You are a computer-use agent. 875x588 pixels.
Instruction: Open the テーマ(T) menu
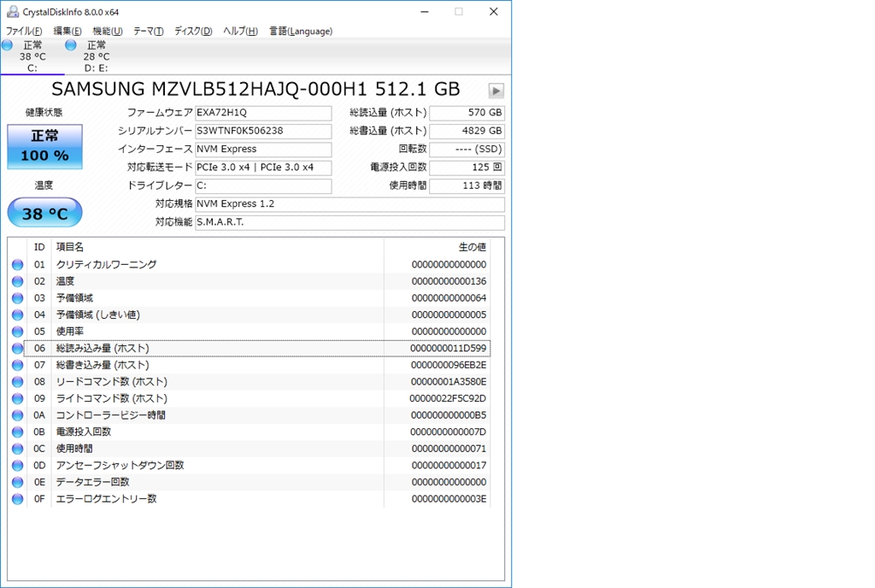(148, 32)
